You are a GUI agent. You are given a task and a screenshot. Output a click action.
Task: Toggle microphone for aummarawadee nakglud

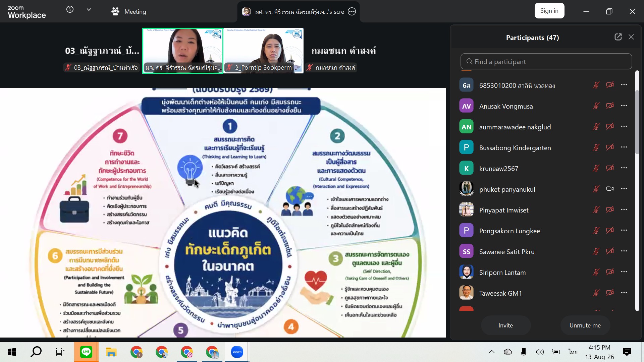[x=596, y=127]
